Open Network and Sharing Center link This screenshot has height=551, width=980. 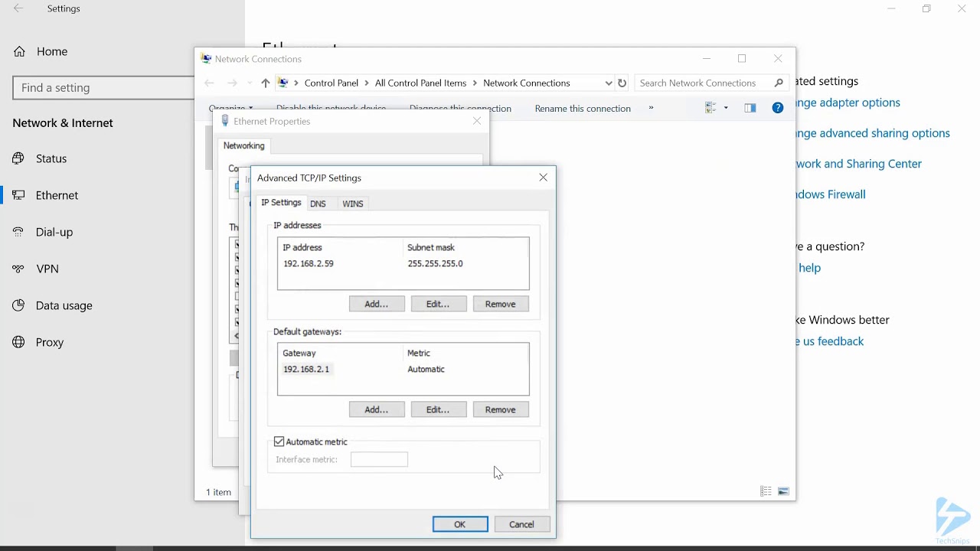point(859,164)
